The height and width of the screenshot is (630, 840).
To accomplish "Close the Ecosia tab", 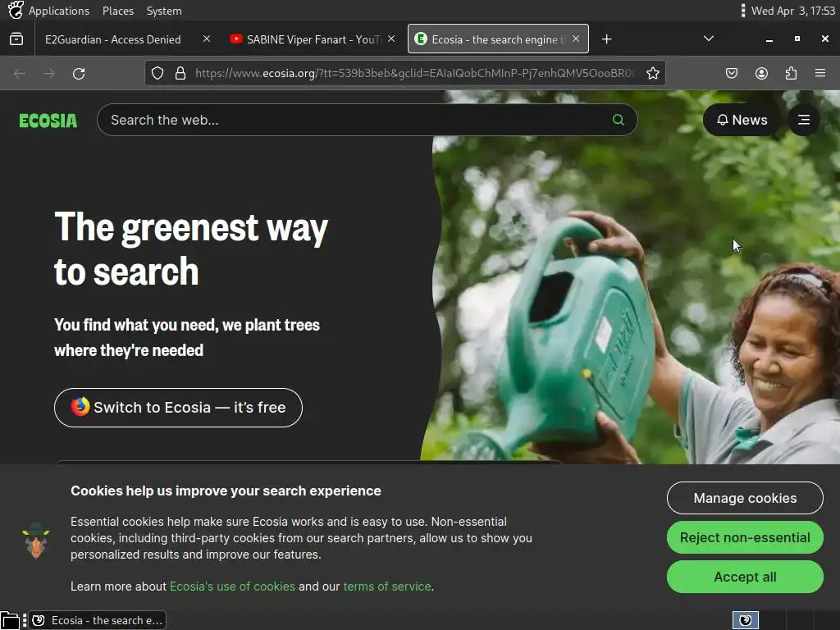I will coord(576,39).
